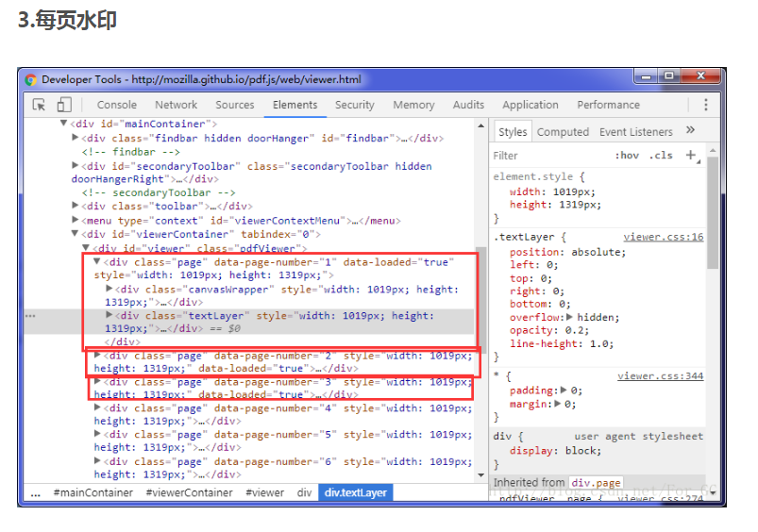The image size is (758, 532).
Task: Expand the page number 6 div
Action: [97, 460]
